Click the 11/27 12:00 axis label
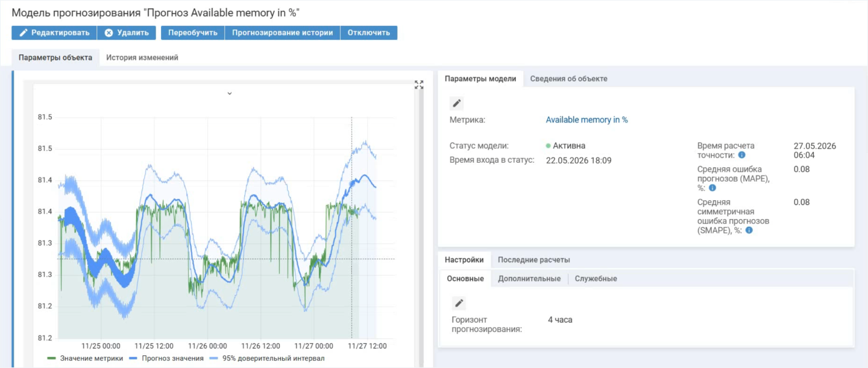Image resolution: width=868 pixels, height=368 pixels. 367,346
